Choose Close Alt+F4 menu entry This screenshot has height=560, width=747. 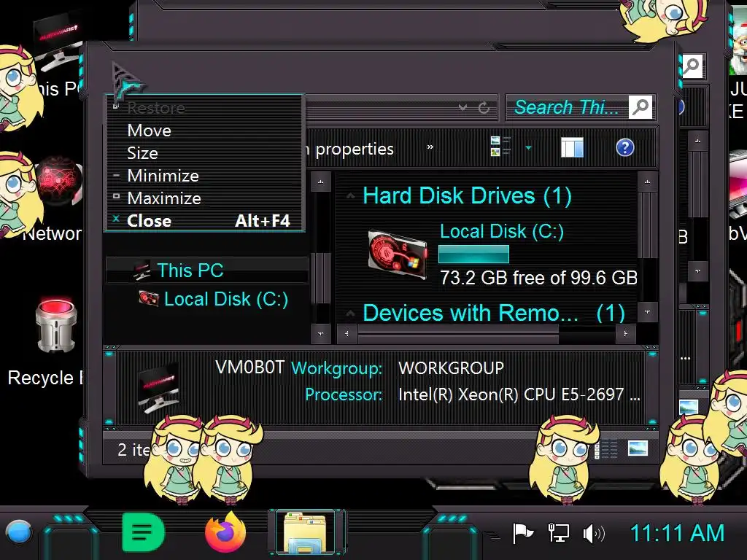204,220
